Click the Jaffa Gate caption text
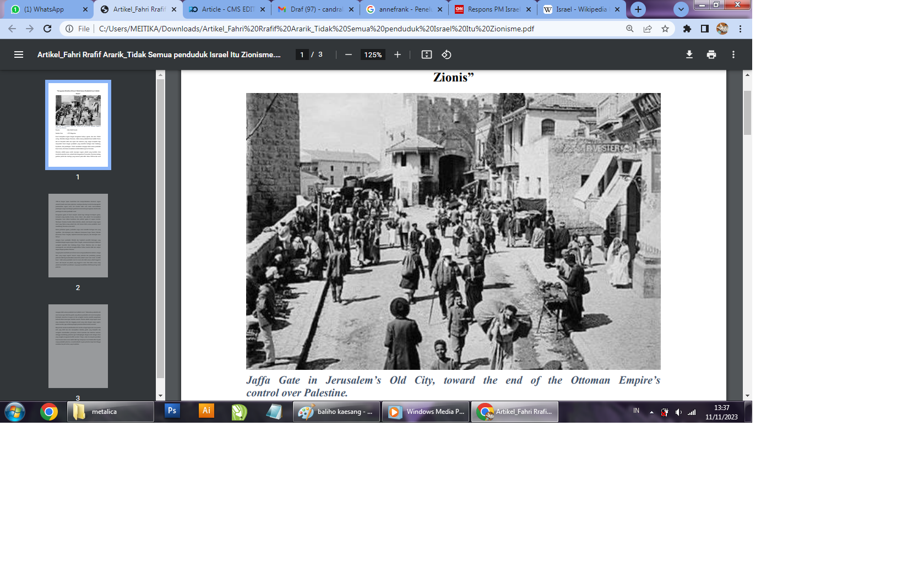The width and height of the screenshot is (924, 568). click(453, 386)
